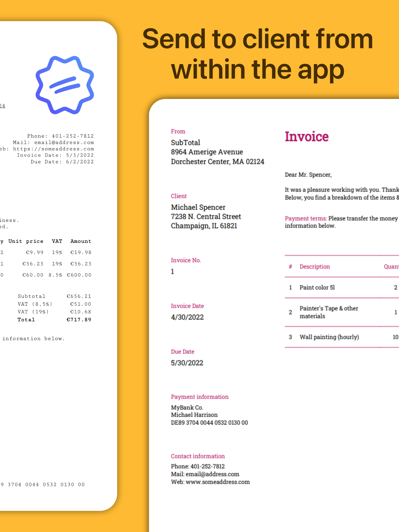Click the Contact information header
The height and width of the screenshot is (532, 399).
[x=198, y=456]
